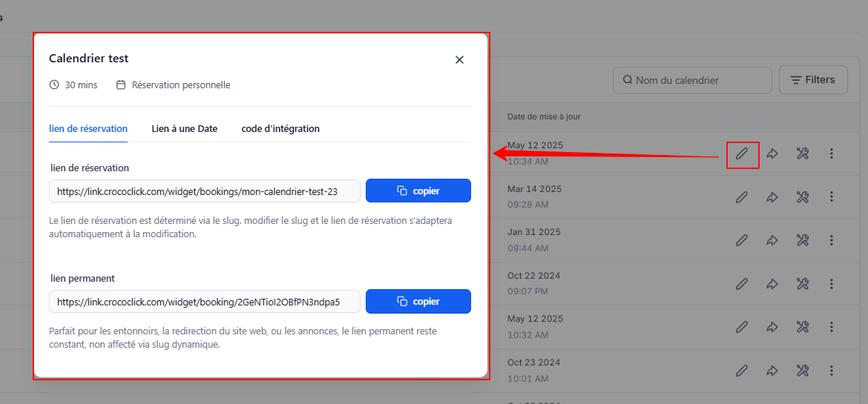Share the calendar updated Jan 31 2025
This screenshot has width=868, height=404.
[x=772, y=240]
